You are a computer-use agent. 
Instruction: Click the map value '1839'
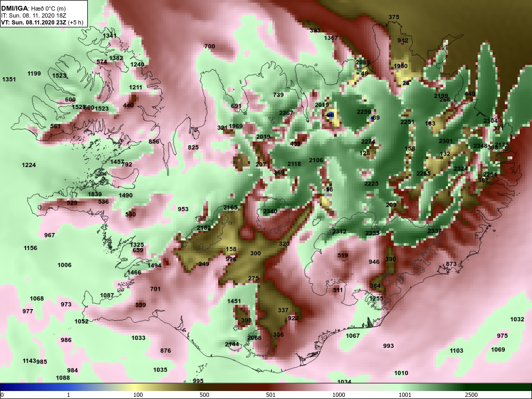tap(95, 194)
